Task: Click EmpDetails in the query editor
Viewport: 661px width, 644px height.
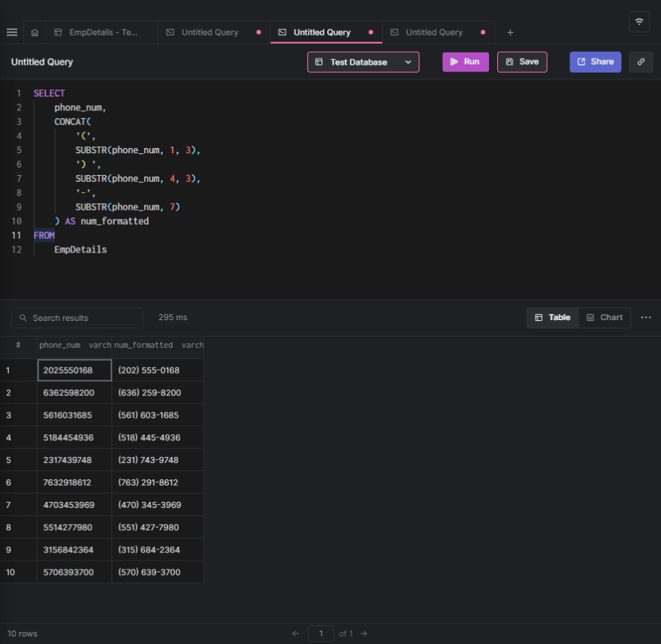Action: [x=80, y=249]
